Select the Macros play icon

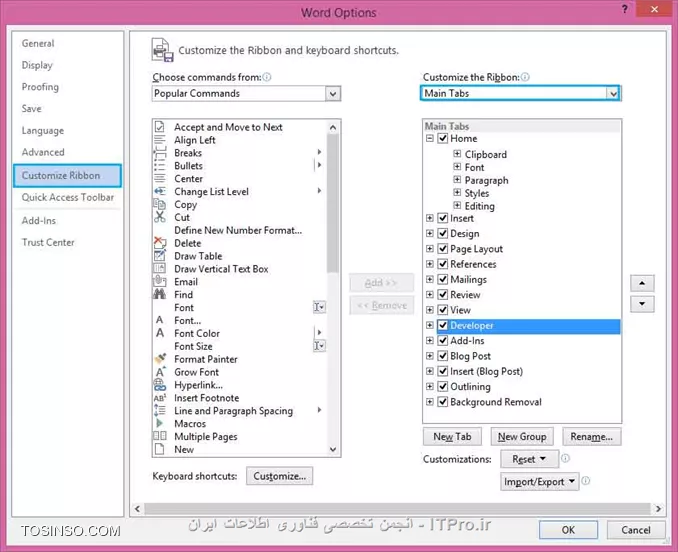(x=160, y=423)
